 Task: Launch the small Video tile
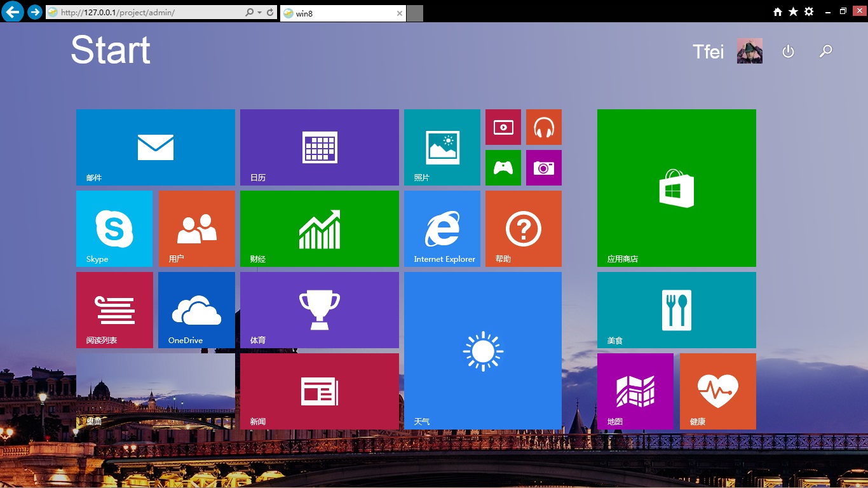[x=503, y=127]
